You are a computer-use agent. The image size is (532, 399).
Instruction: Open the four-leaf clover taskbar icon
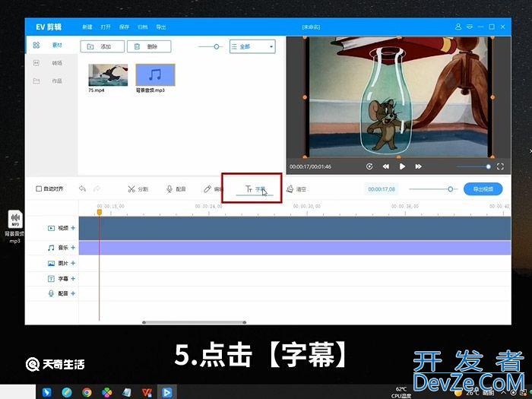[107, 393]
